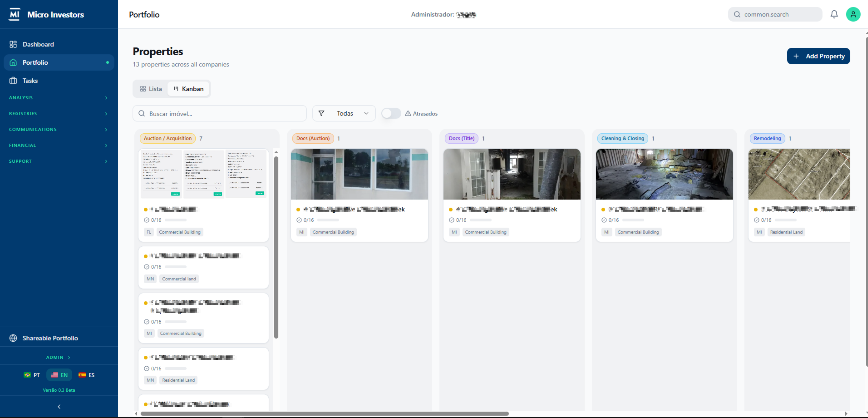
Task: Click the magnifier icon in common.search
Action: (x=737, y=14)
